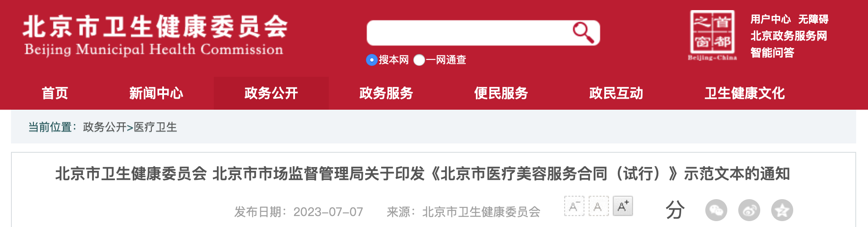The width and height of the screenshot is (868, 227).
Task: Go to 首页 in navigation bar
Action: point(55,93)
